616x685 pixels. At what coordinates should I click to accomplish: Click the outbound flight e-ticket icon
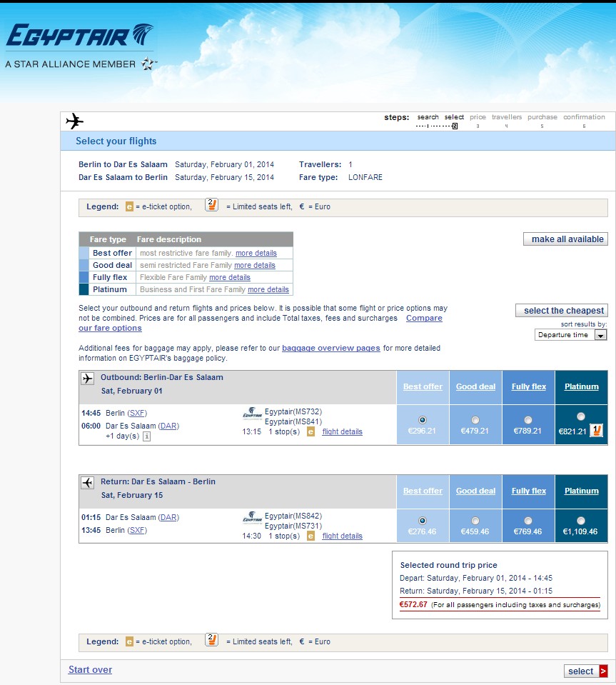pos(310,431)
